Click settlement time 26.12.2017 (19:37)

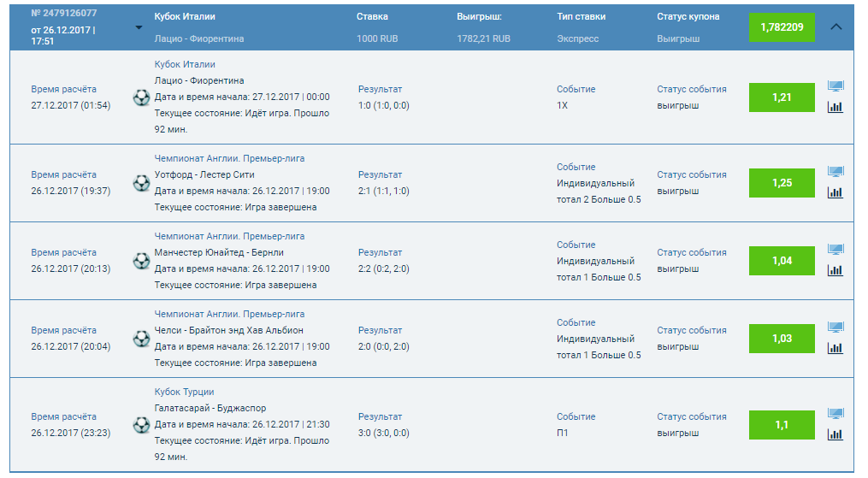71,191
